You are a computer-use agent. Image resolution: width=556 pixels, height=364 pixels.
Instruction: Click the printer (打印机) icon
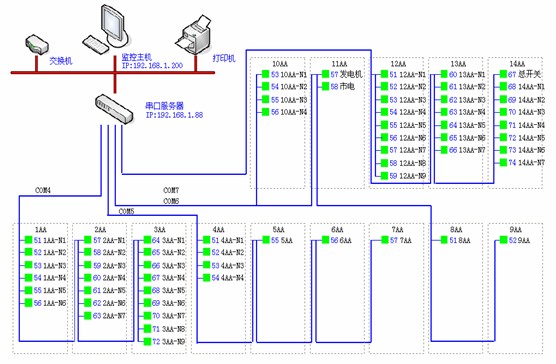pyautogui.click(x=194, y=35)
